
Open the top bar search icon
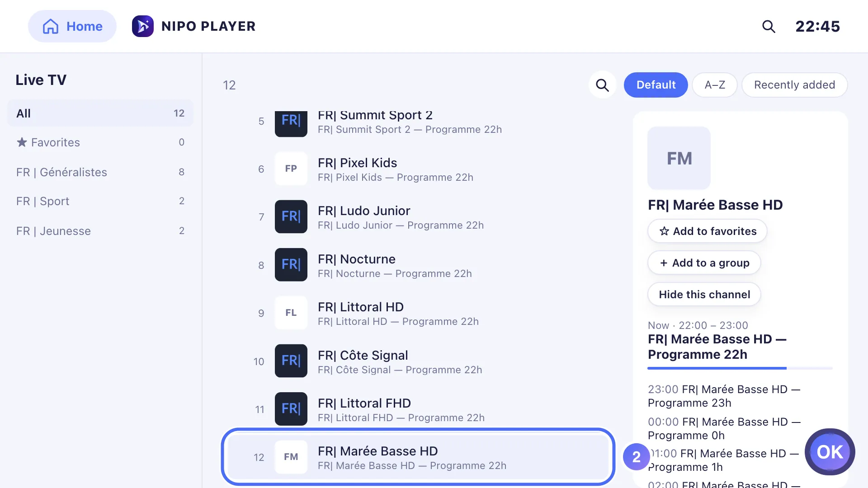769,26
